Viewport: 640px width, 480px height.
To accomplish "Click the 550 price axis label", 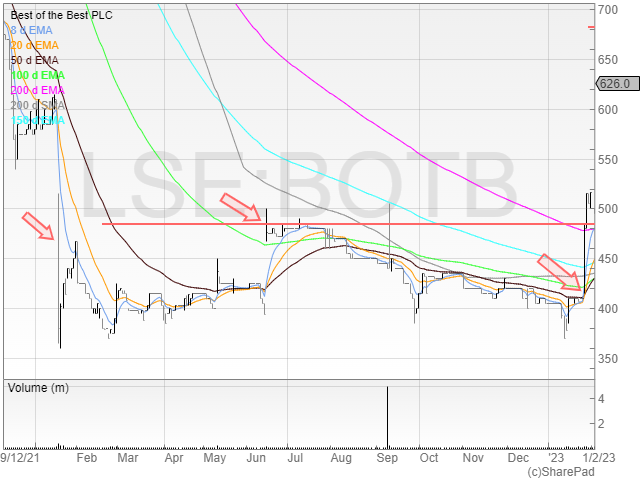I will coord(608,160).
